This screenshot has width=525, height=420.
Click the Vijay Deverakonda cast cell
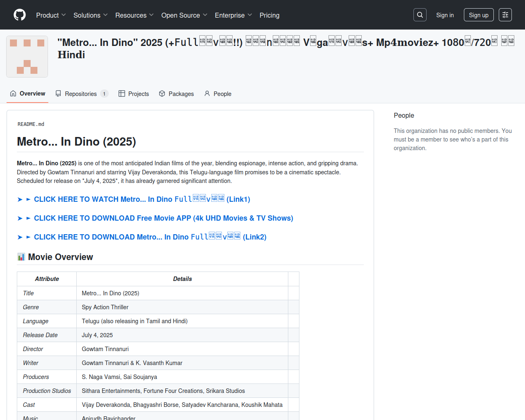point(183,405)
